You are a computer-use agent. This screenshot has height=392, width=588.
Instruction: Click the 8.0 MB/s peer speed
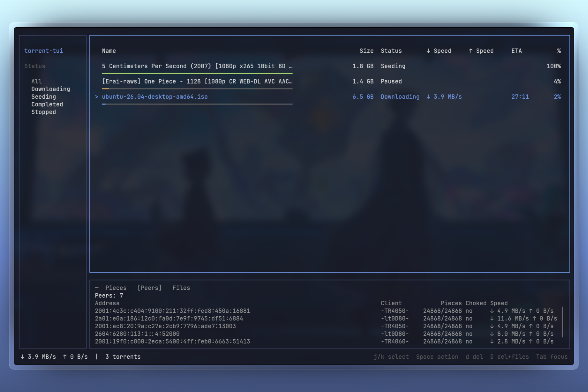tap(507, 334)
